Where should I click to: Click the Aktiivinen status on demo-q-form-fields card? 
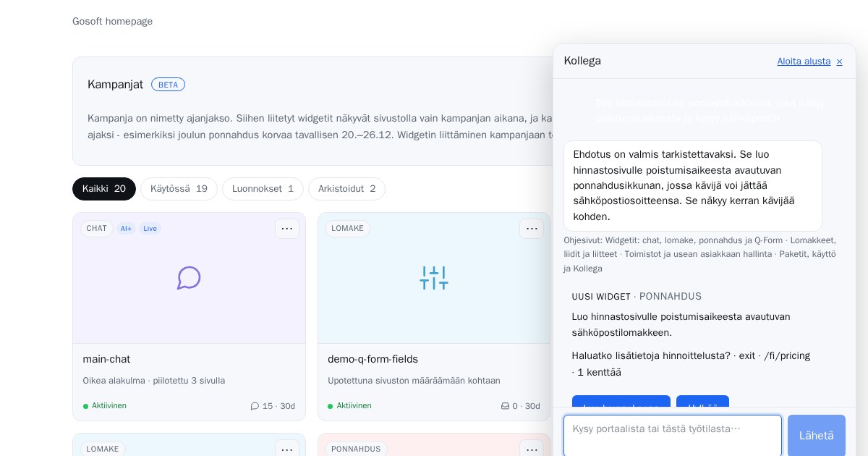[x=349, y=406]
